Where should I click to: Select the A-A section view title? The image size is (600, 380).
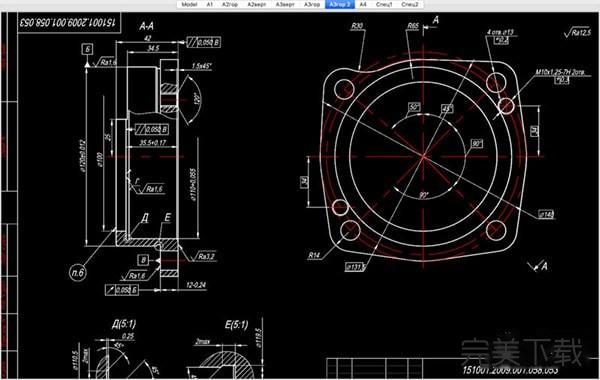coord(147,26)
